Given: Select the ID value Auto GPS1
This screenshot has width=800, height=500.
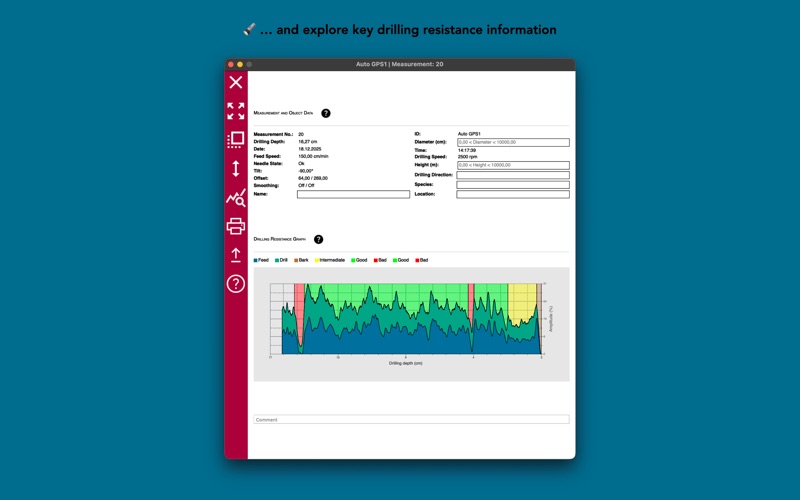Looking at the screenshot, I should coord(469,134).
